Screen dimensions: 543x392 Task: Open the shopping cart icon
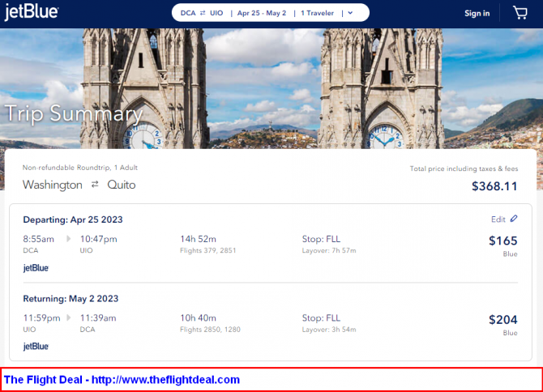(519, 13)
